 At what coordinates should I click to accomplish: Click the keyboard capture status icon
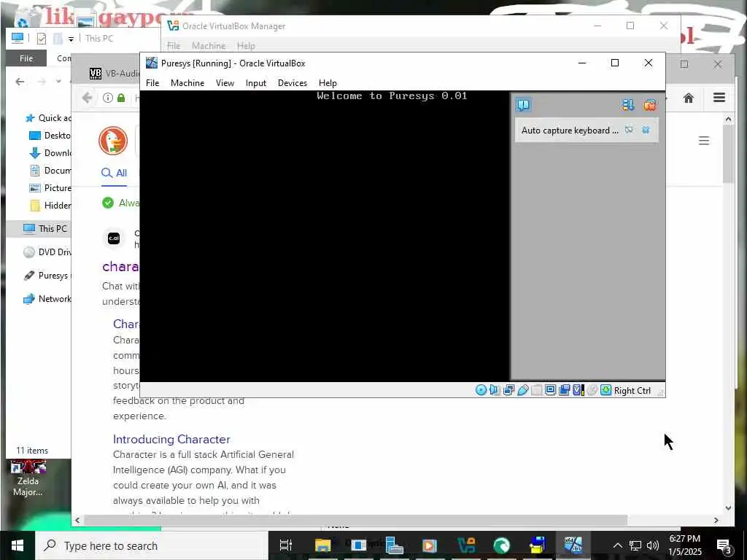point(605,391)
